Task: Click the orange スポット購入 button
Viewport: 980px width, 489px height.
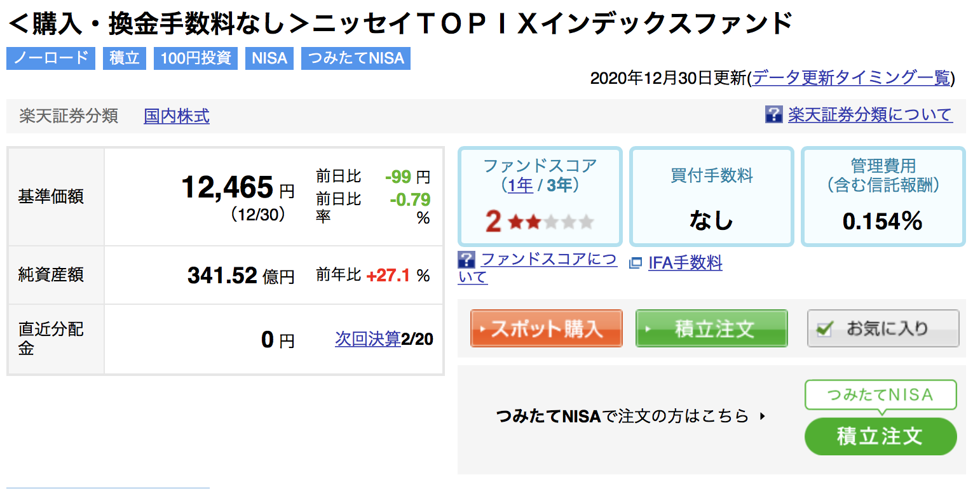Action: (x=546, y=328)
